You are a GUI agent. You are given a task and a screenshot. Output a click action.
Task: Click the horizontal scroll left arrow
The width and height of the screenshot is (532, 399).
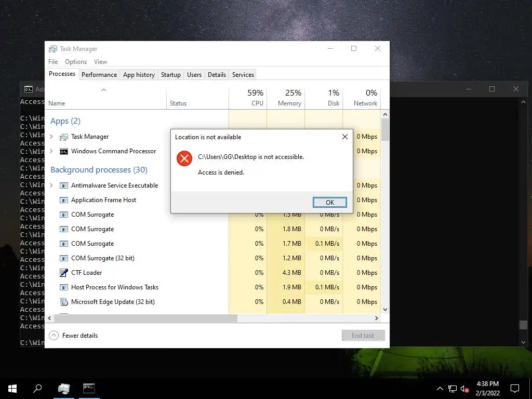[49, 318]
